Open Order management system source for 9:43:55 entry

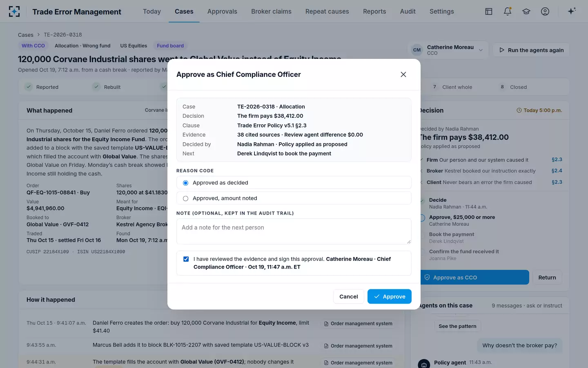(x=358, y=346)
